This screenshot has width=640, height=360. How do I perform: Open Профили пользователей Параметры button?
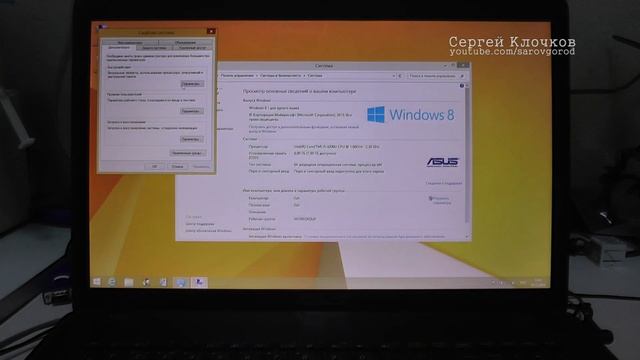[191, 111]
